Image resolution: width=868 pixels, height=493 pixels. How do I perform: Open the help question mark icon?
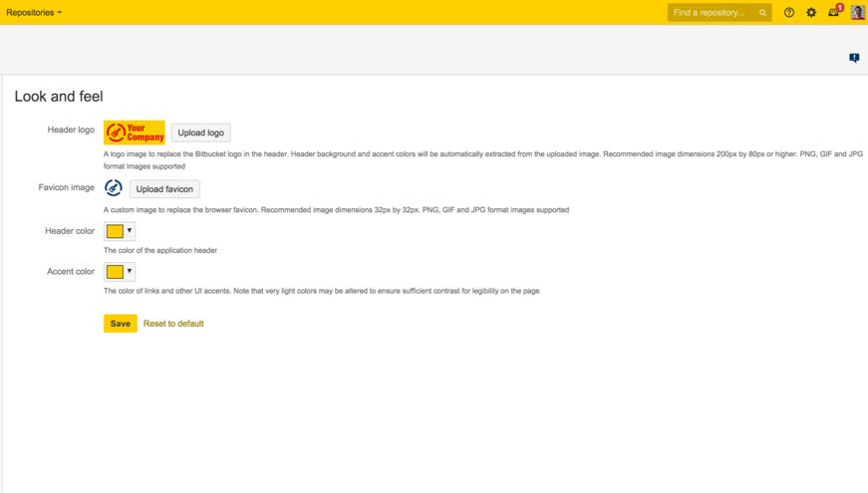point(789,12)
